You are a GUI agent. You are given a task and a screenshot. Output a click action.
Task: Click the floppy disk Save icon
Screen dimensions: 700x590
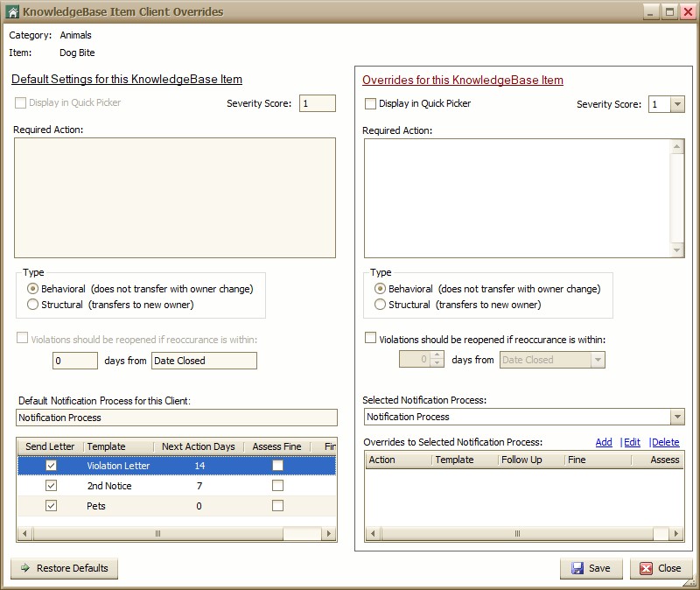tap(577, 568)
